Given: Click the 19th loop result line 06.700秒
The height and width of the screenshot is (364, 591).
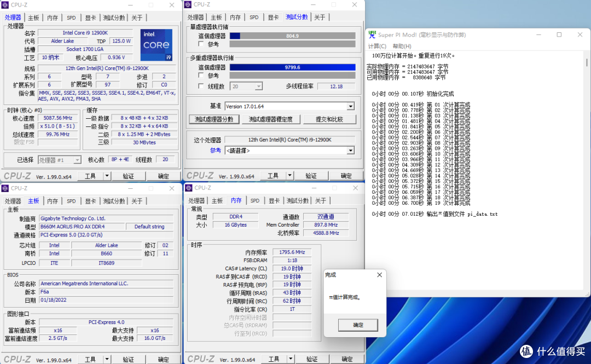Looking at the screenshot, I should tap(421, 203).
